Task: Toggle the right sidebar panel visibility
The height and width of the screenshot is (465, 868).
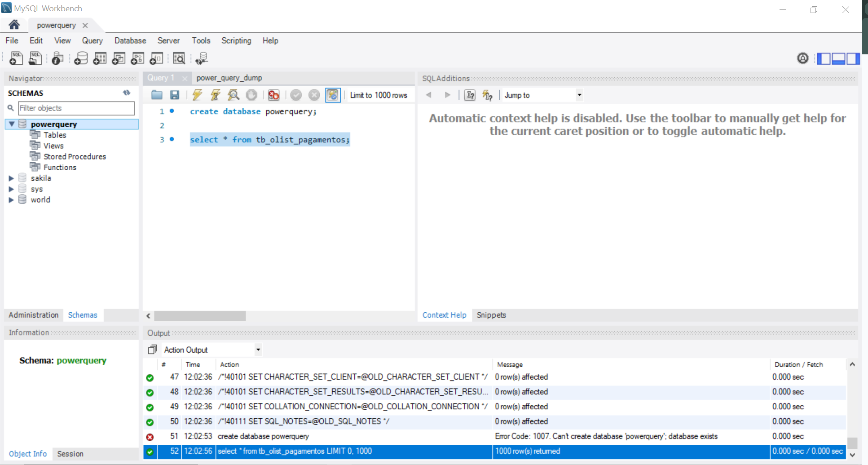Action: pyautogui.click(x=853, y=58)
